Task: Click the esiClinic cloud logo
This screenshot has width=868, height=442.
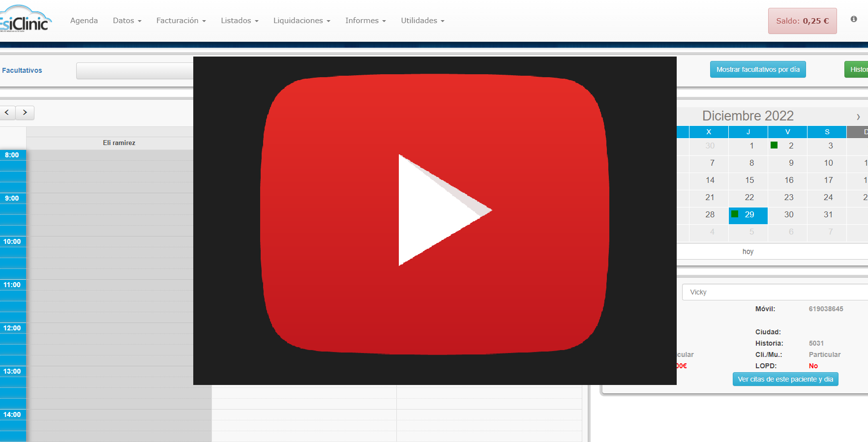Action: pos(25,19)
